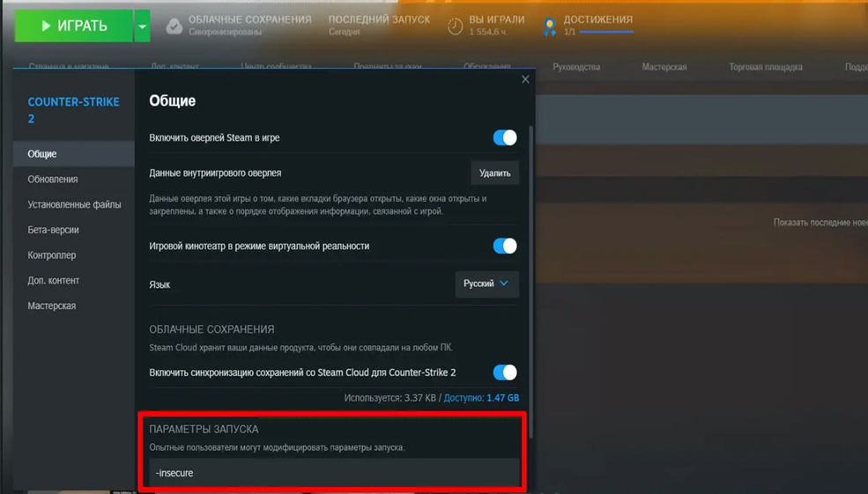
Task: Open the dropdown arrow next to ИГРАТЬ
Action: tap(142, 26)
